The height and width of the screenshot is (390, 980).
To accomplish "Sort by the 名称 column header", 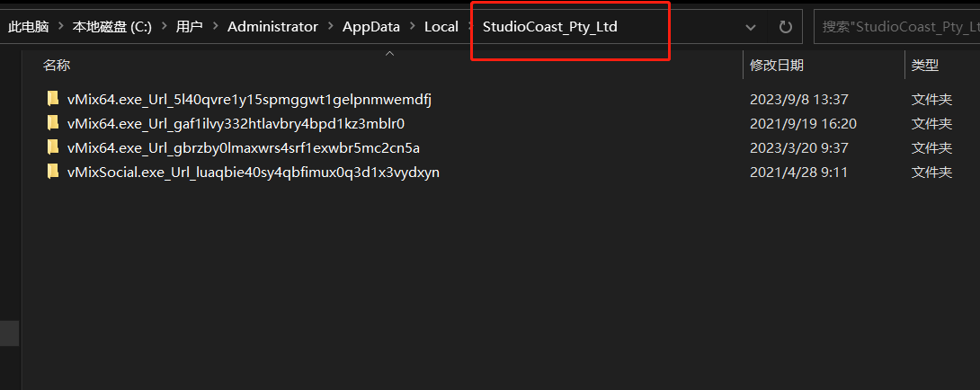I will coord(57,65).
